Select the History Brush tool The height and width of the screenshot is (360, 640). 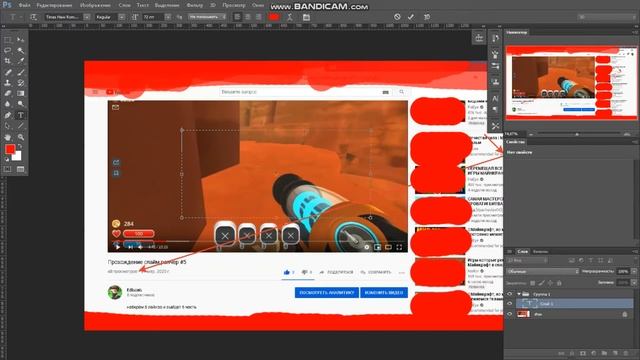[20, 83]
